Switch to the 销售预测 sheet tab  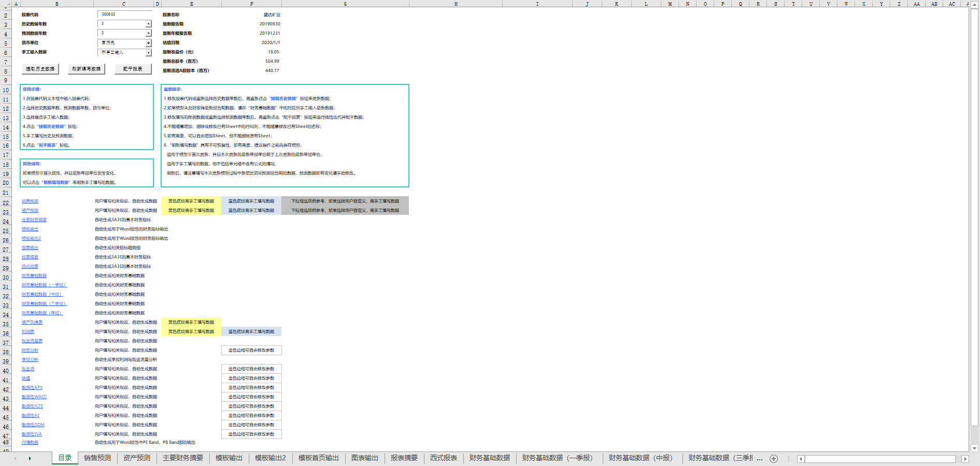(97, 458)
